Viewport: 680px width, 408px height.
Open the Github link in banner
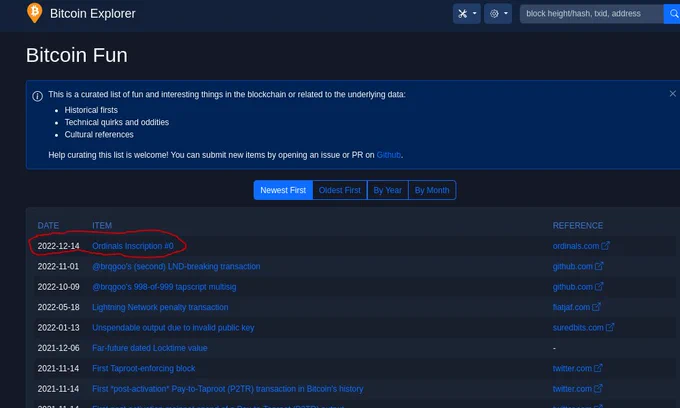pyautogui.click(x=388, y=155)
